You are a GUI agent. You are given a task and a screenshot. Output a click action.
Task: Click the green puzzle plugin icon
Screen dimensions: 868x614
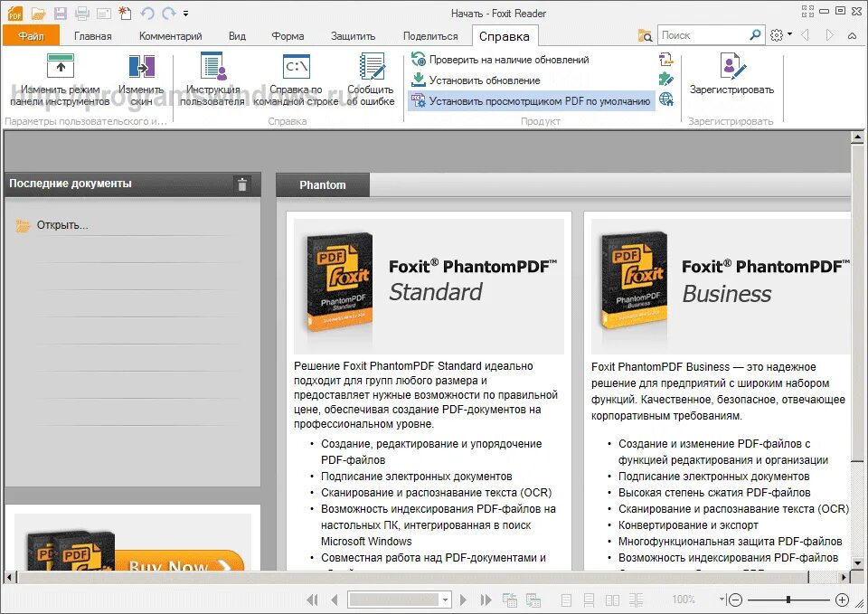[x=666, y=80]
